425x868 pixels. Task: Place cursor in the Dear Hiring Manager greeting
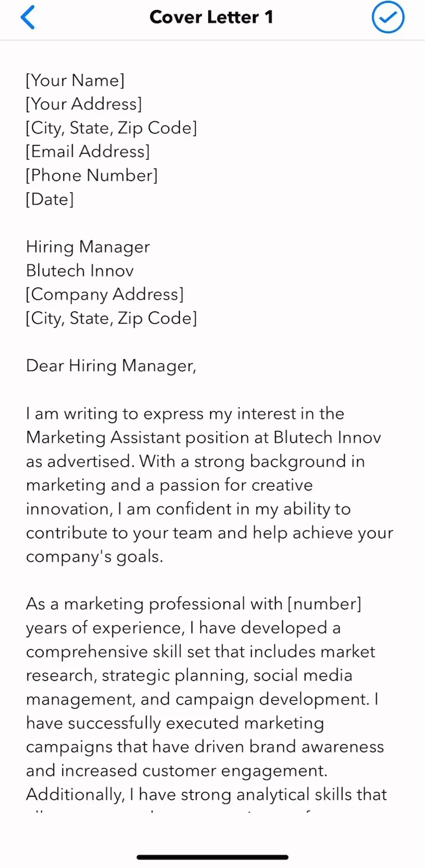point(111,366)
